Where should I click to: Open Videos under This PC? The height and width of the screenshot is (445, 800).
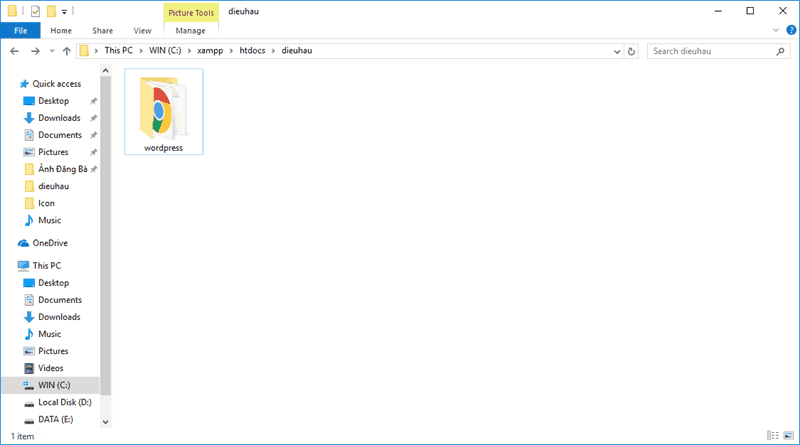[x=51, y=368]
